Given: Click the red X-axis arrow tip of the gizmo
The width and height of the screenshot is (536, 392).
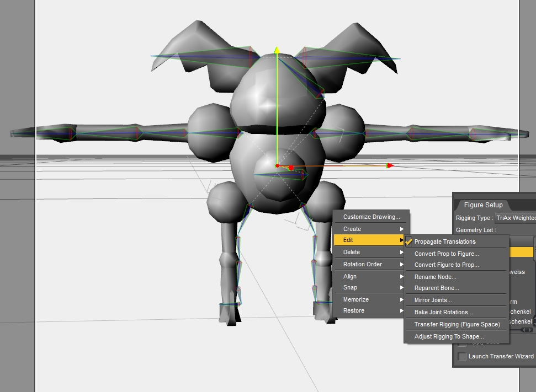Looking at the screenshot, I should [390, 165].
